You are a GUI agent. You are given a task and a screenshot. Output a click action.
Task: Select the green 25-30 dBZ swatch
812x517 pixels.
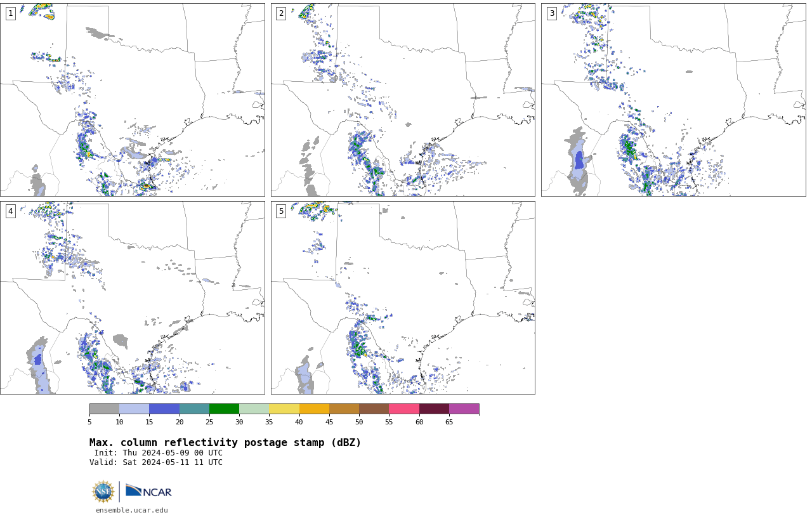224,409
